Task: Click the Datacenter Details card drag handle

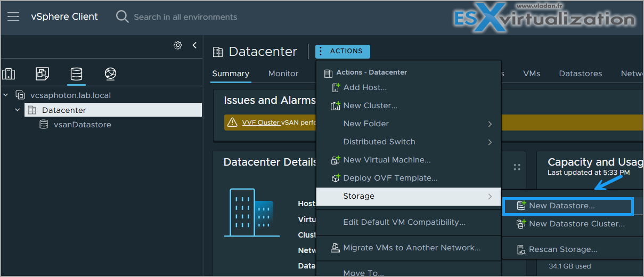Action: 517,167
